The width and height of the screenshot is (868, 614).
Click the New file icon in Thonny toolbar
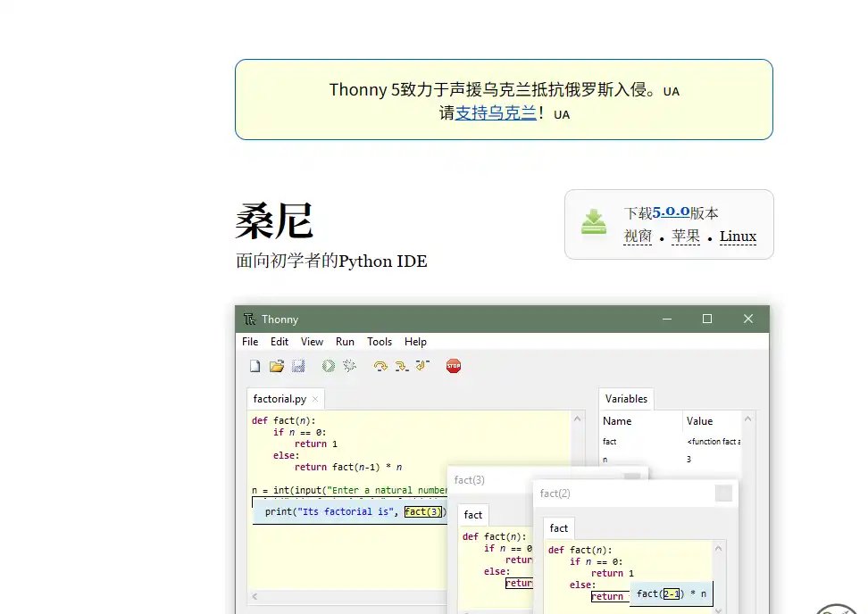[x=255, y=366]
